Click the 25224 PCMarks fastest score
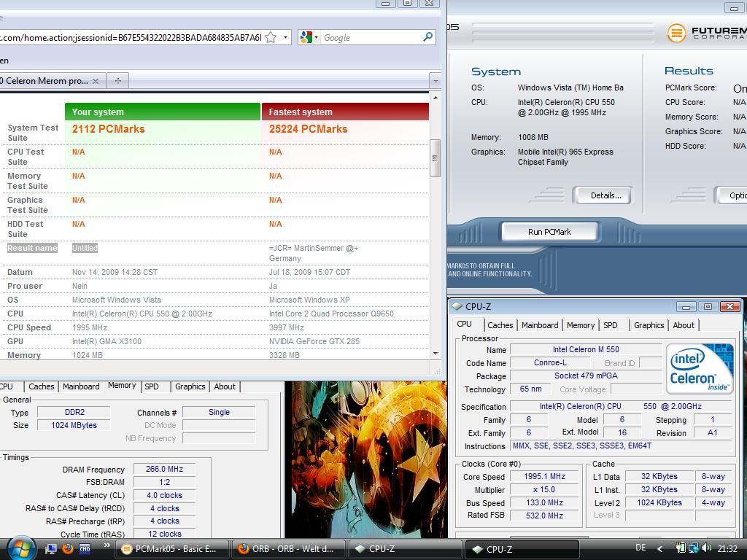 tap(309, 129)
